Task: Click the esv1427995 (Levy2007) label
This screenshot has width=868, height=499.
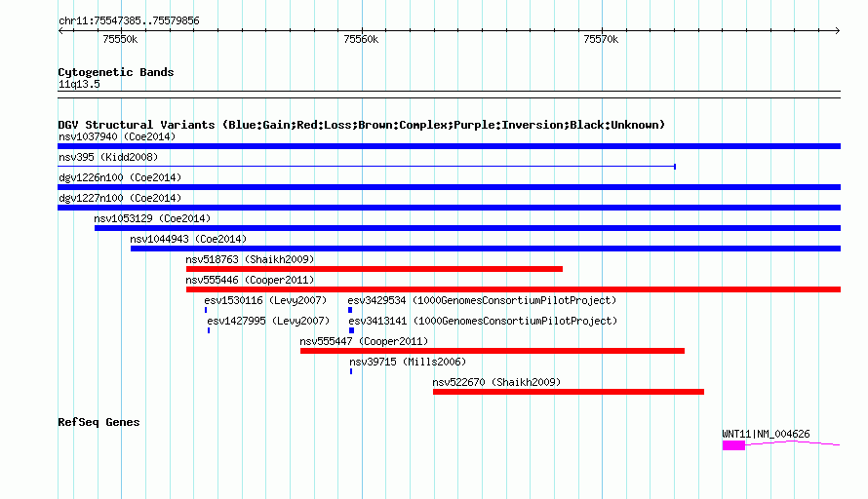Action: pyautogui.click(x=268, y=321)
